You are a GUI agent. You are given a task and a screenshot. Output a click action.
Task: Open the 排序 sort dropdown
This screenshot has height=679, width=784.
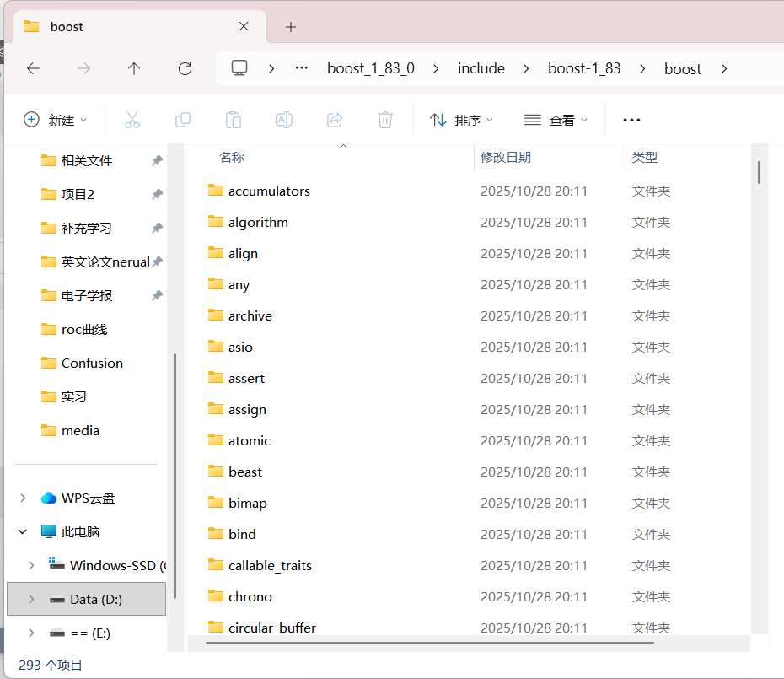tap(461, 120)
